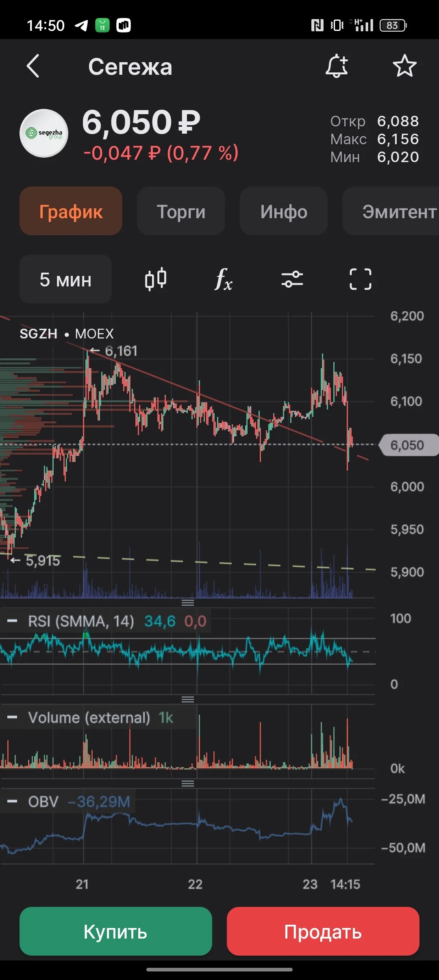Tap the green Купить button
439x980 pixels.
click(116, 931)
